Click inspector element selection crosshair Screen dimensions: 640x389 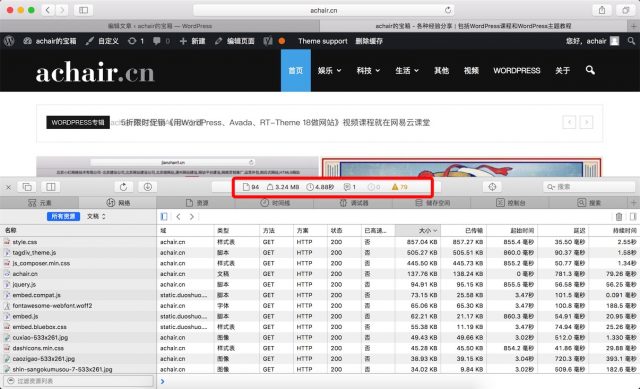click(x=492, y=187)
